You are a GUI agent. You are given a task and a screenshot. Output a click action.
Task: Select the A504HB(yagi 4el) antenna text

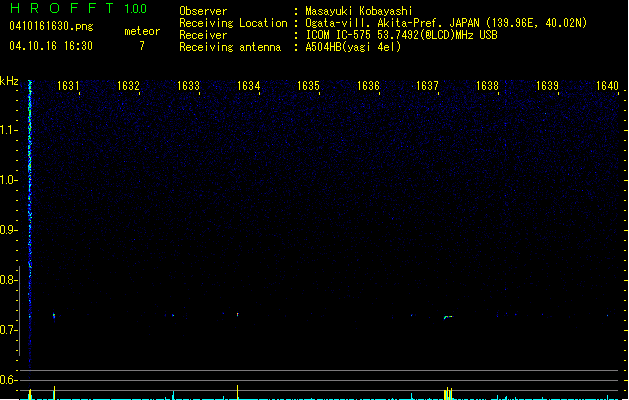pos(353,47)
